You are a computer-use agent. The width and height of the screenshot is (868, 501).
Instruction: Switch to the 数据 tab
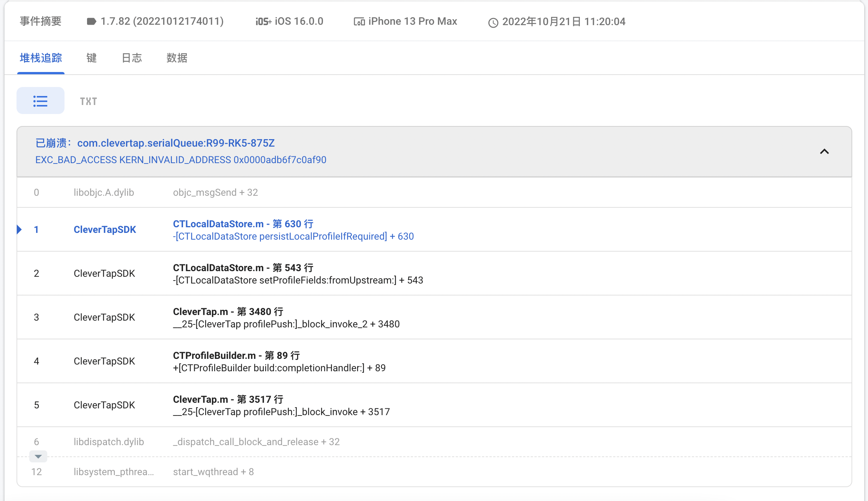point(177,58)
